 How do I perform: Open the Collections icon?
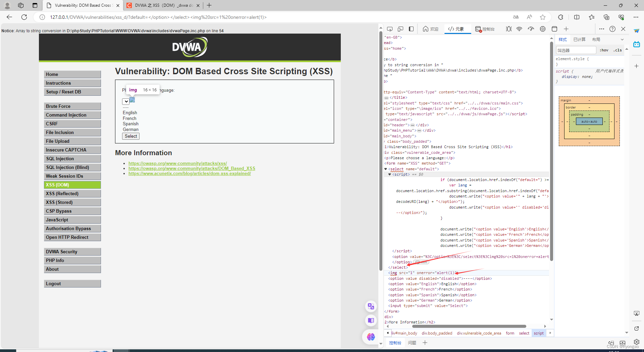tap(606, 17)
